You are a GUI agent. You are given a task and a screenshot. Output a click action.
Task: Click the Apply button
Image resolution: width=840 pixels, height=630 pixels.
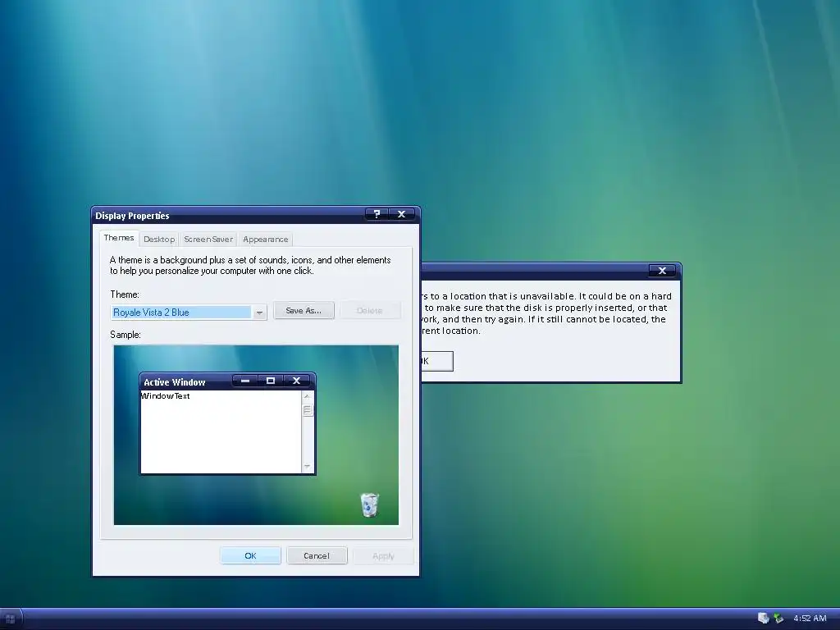[383, 555]
